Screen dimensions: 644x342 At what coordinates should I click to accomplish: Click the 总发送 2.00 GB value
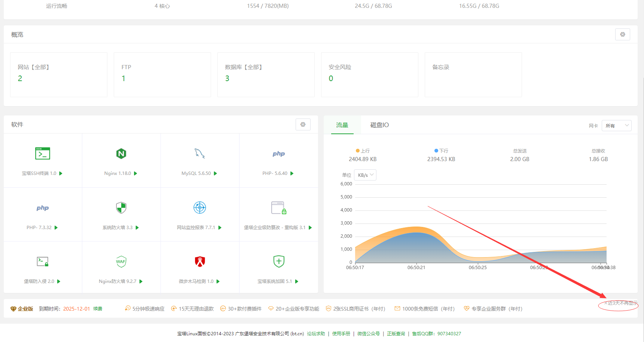(520, 159)
